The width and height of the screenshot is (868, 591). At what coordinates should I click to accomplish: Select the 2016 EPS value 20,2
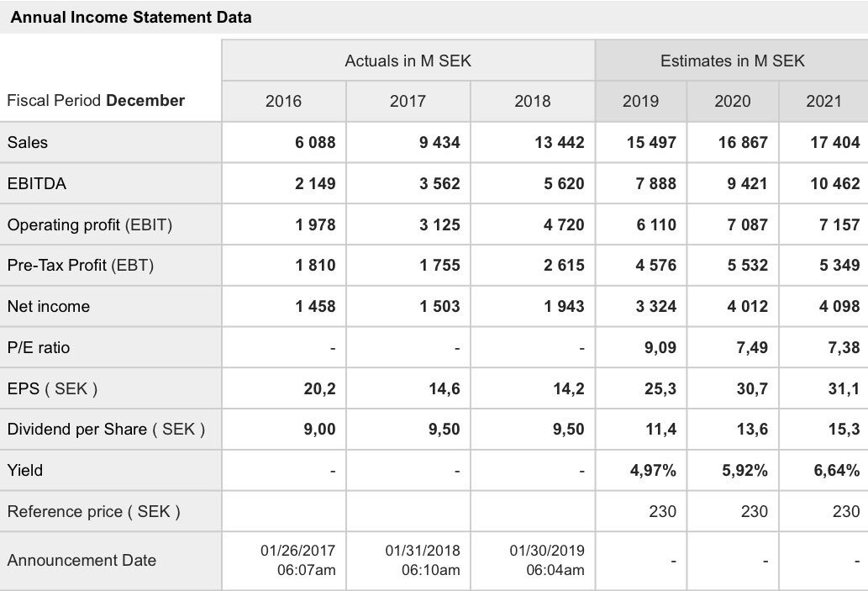tap(319, 388)
